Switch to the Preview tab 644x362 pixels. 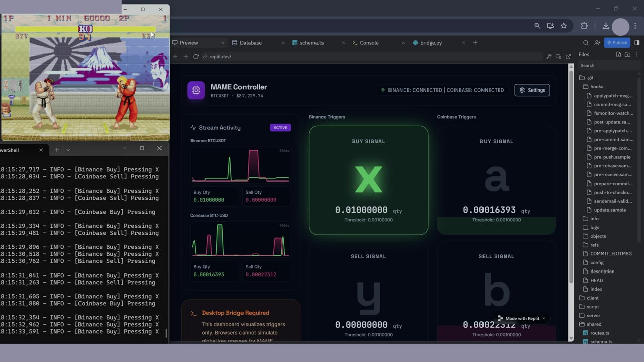(x=189, y=43)
